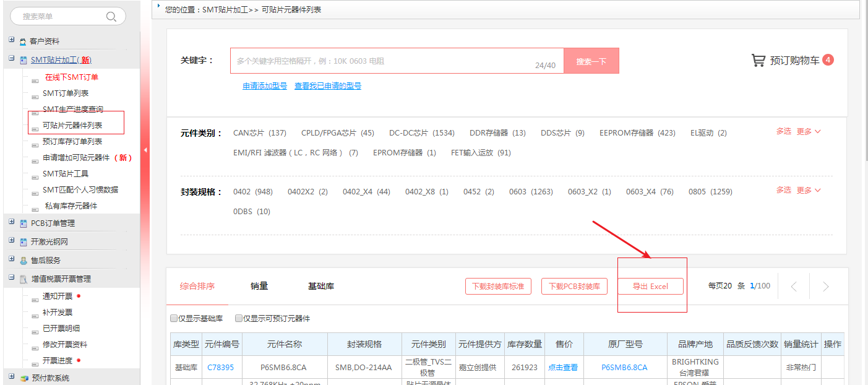Click the 导出 Excel button

click(x=650, y=287)
